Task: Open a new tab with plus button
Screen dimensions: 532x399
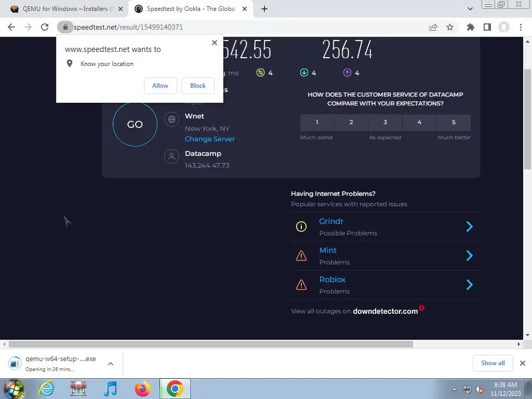Action: pos(264,9)
